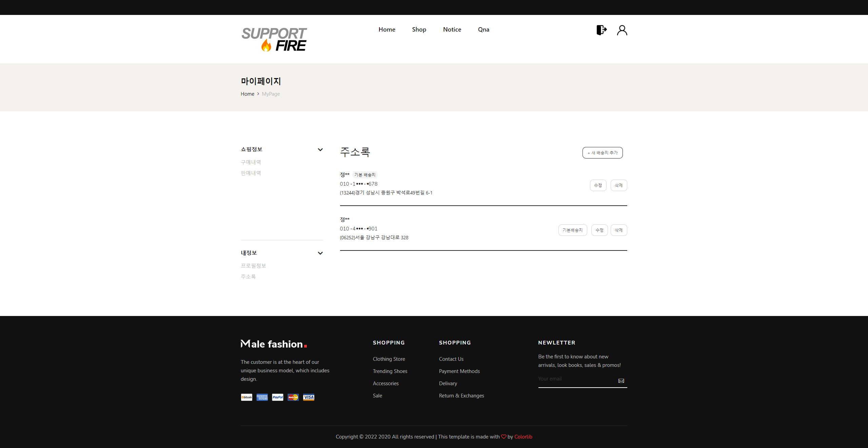This screenshot has width=868, height=448.
Task: Open the user account icon
Action: pos(622,30)
